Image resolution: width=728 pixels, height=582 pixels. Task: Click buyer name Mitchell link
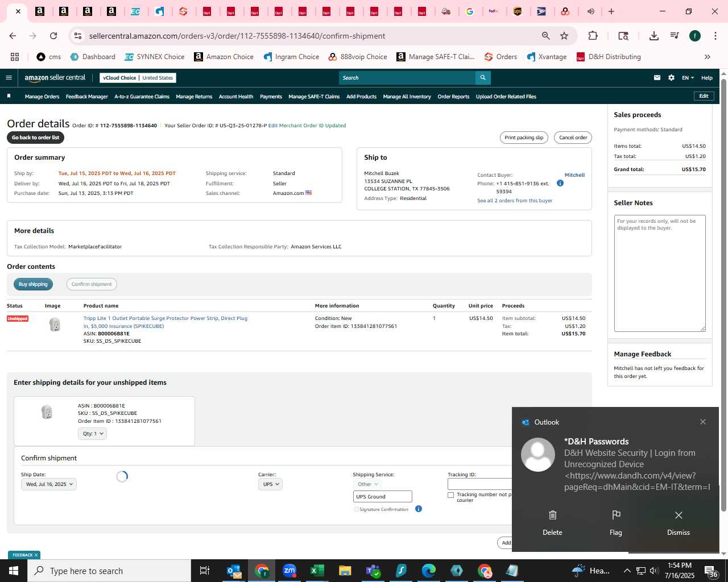[574, 175]
